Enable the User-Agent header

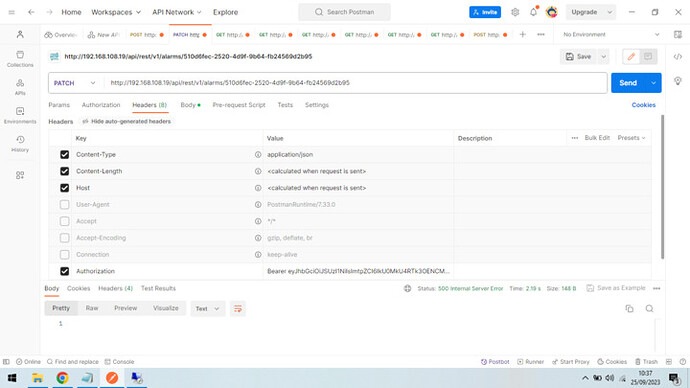[x=65, y=205]
